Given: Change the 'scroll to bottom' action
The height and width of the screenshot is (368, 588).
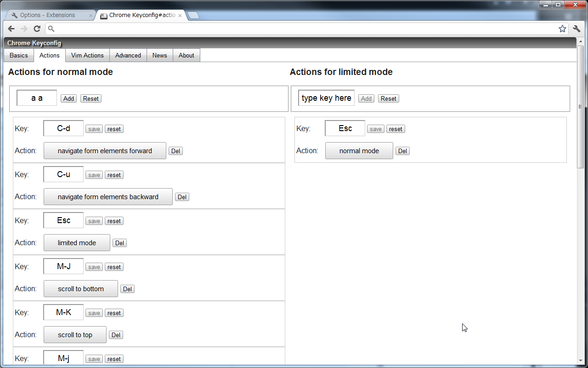Looking at the screenshot, I should [81, 289].
